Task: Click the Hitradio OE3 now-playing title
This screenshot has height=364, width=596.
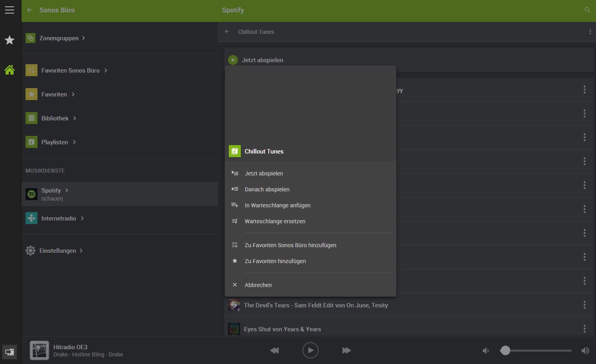Action: pos(70,347)
